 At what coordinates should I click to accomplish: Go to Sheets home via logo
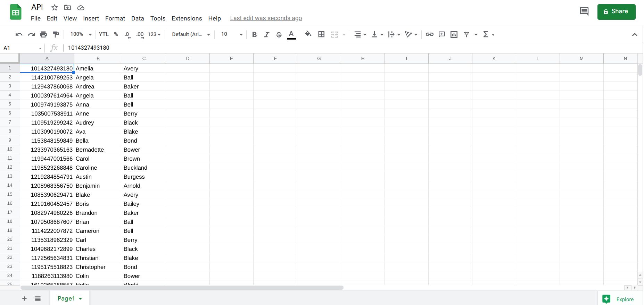[16, 12]
